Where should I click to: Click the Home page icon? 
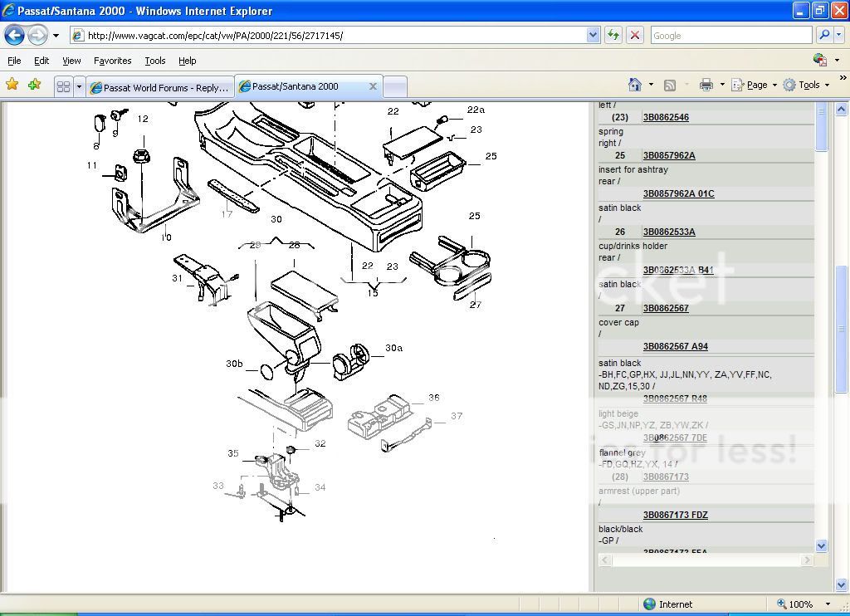click(635, 85)
